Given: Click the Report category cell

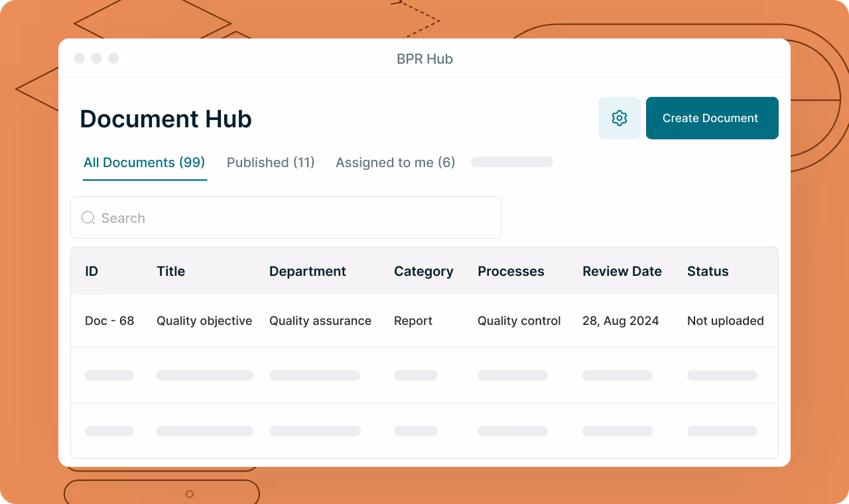Looking at the screenshot, I should (413, 321).
